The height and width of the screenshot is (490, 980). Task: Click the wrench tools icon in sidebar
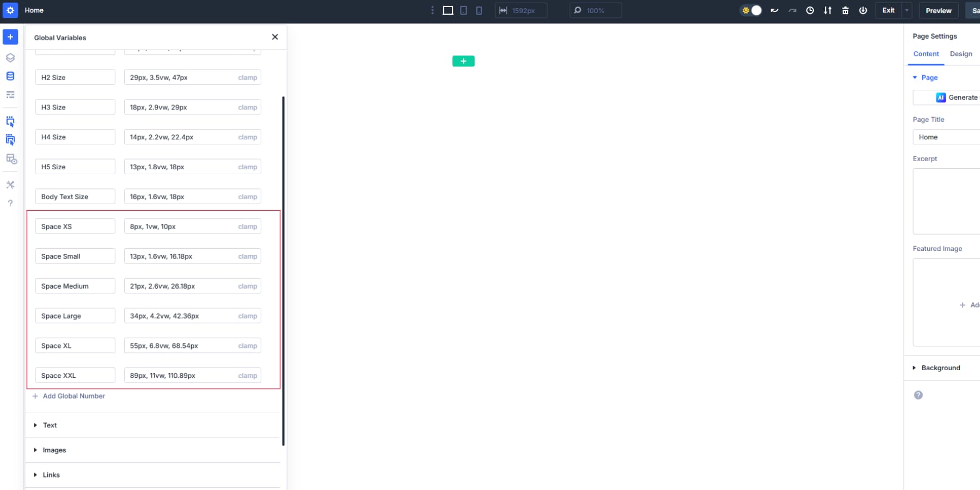(x=10, y=185)
